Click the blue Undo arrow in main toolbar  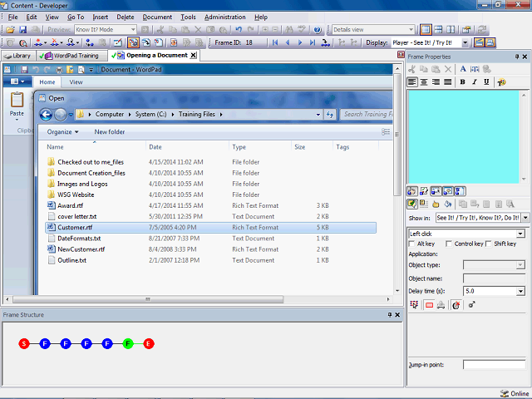[x=239, y=30]
